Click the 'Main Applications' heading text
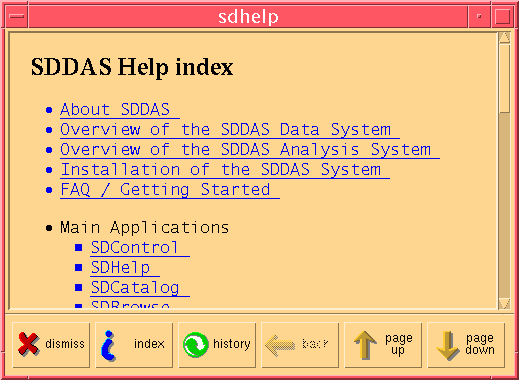The image size is (519, 380). click(x=145, y=228)
